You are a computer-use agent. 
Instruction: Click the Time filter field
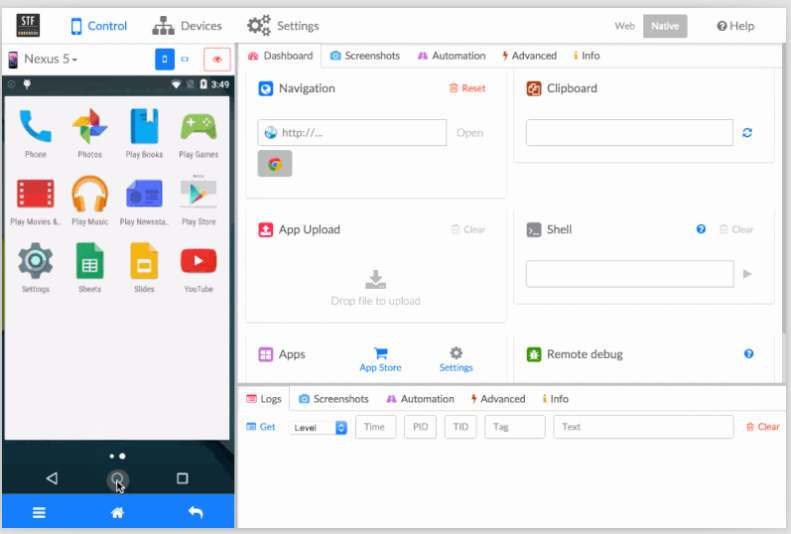(x=375, y=427)
